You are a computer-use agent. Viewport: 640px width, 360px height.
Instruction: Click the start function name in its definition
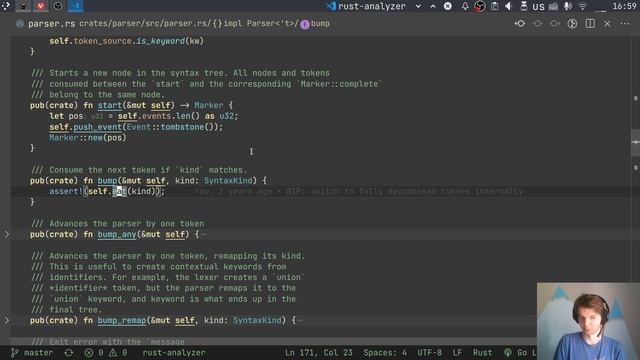[x=109, y=105]
